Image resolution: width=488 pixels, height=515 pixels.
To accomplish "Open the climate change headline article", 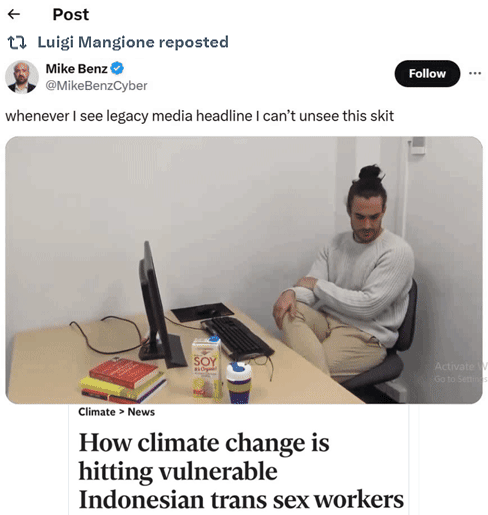I will pos(241,471).
